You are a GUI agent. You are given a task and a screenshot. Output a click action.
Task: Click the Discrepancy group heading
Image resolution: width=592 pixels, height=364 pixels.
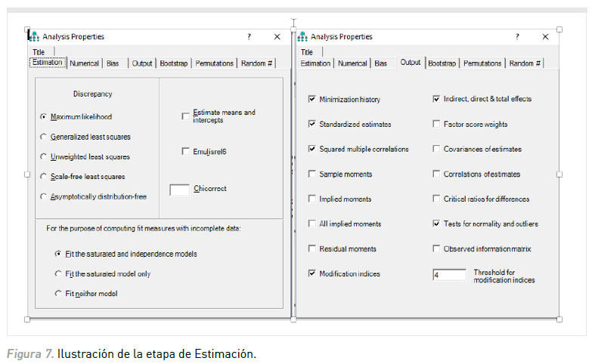tap(92, 94)
